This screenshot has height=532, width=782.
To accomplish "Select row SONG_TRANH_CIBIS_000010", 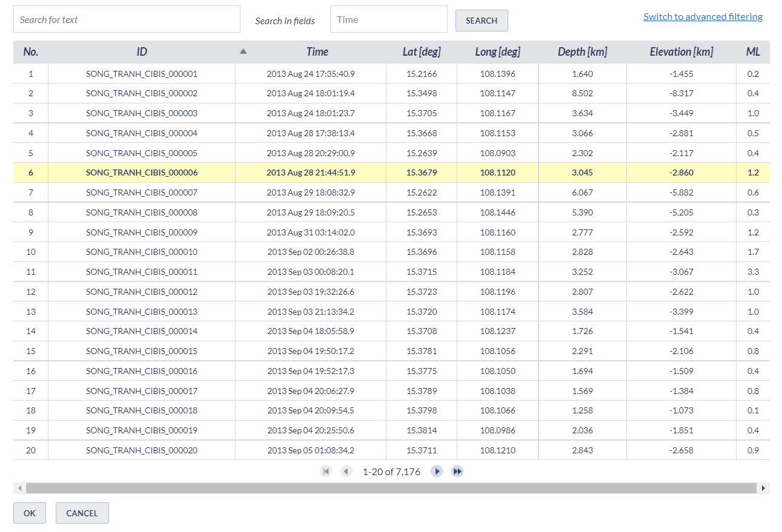I will [x=391, y=252].
